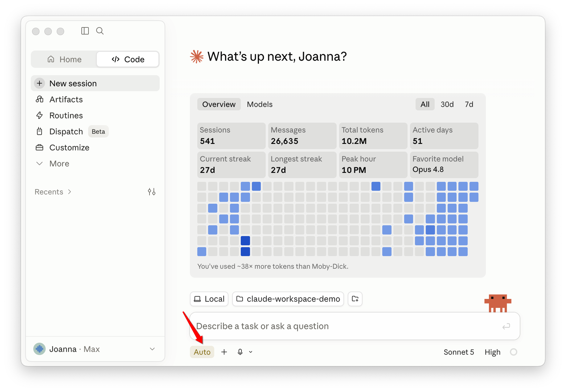Click the Customize briefcase icon
Viewport: 566px width, 392px height.
click(x=39, y=147)
